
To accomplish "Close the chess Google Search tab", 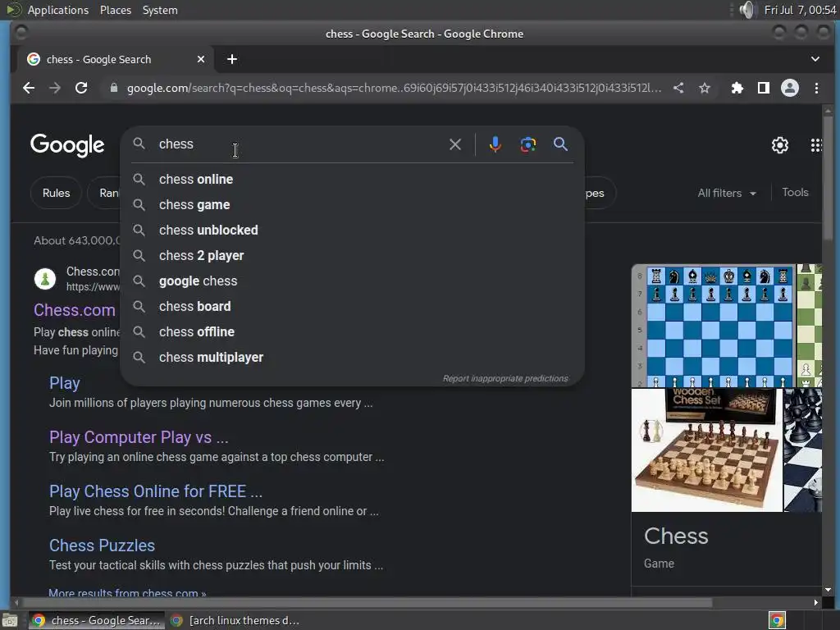I will pyautogui.click(x=201, y=59).
